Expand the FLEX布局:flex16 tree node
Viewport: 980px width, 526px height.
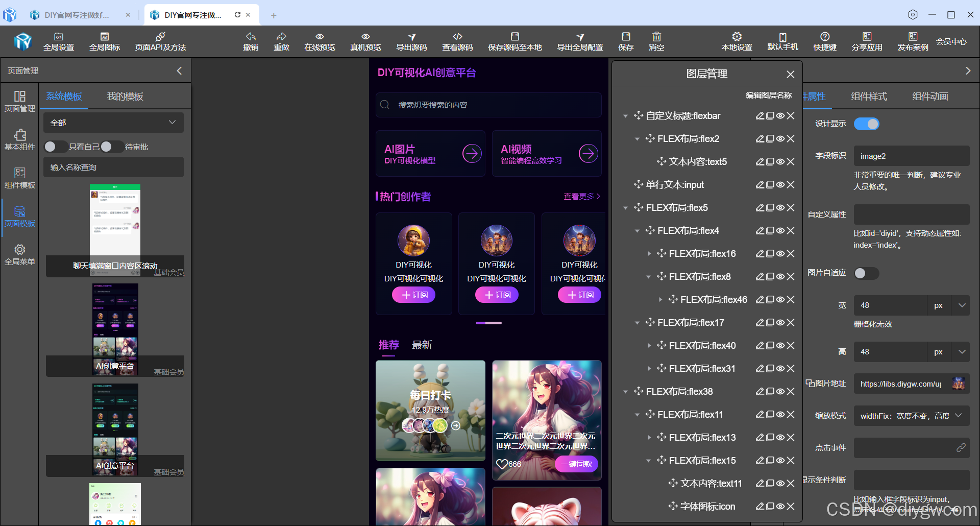tap(649, 253)
